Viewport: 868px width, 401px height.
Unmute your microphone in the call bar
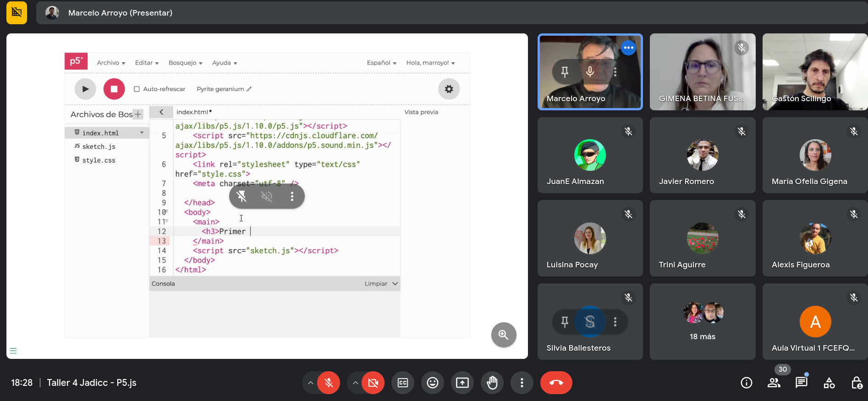point(329,383)
